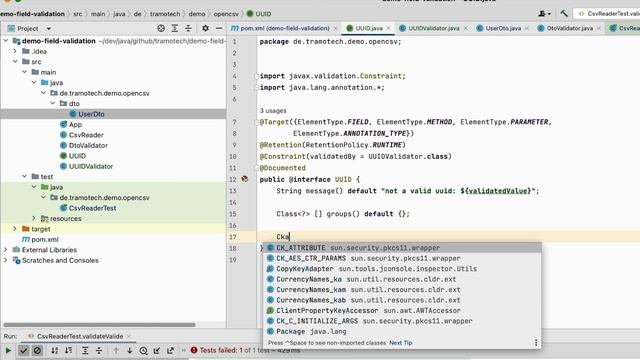Click the Project panel horizontal scrollbar
Image resolution: width=640 pixels, height=360 pixels.
click(x=99, y=325)
